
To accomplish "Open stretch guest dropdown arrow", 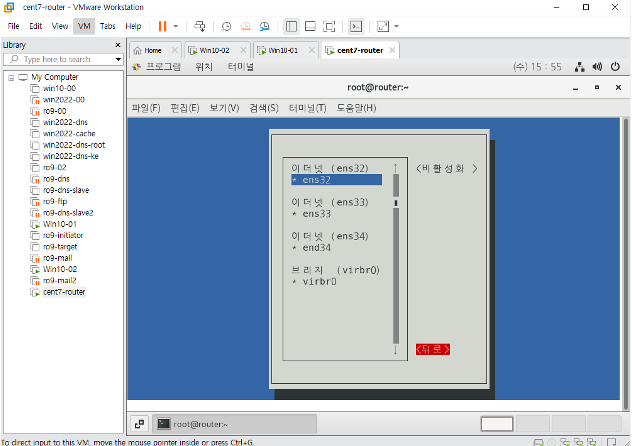I will pyautogui.click(x=397, y=27).
